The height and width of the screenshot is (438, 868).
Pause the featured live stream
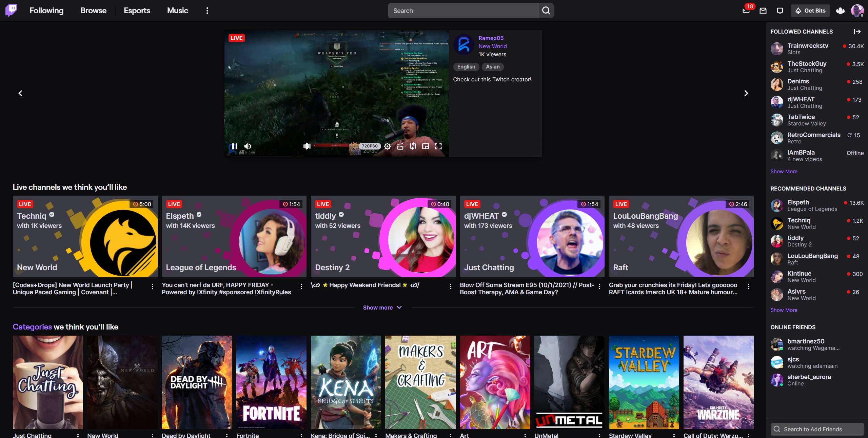(234, 146)
